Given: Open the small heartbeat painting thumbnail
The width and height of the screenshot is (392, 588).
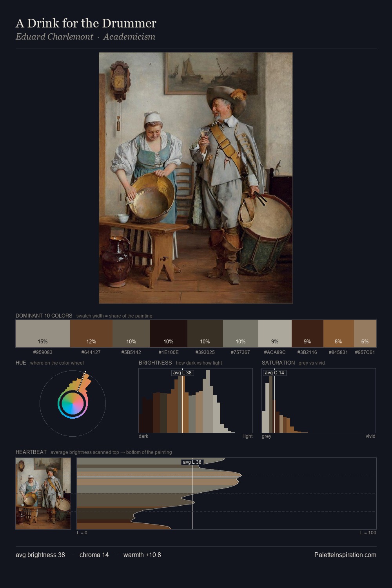Looking at the screenshot, I should (43, 494).
